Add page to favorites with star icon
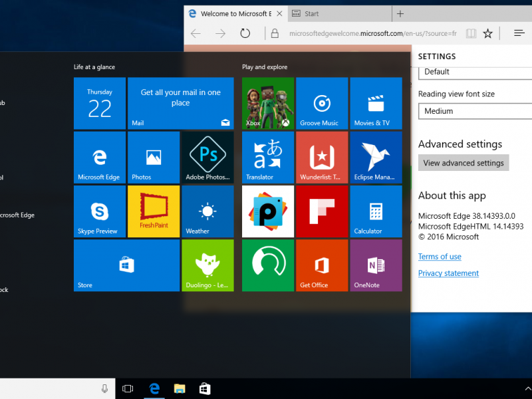Screen dimensions: 532x399 (x=487, y=33)
